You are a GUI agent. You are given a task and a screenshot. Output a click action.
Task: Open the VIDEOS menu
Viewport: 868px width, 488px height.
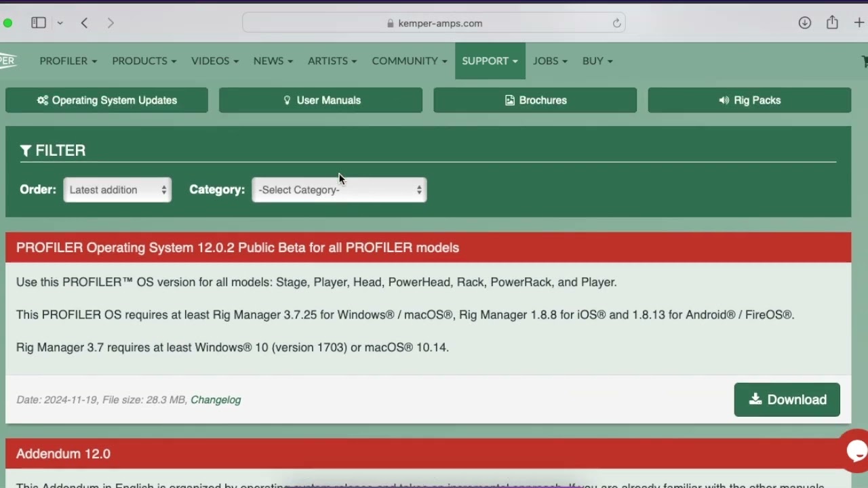(215, 61)
